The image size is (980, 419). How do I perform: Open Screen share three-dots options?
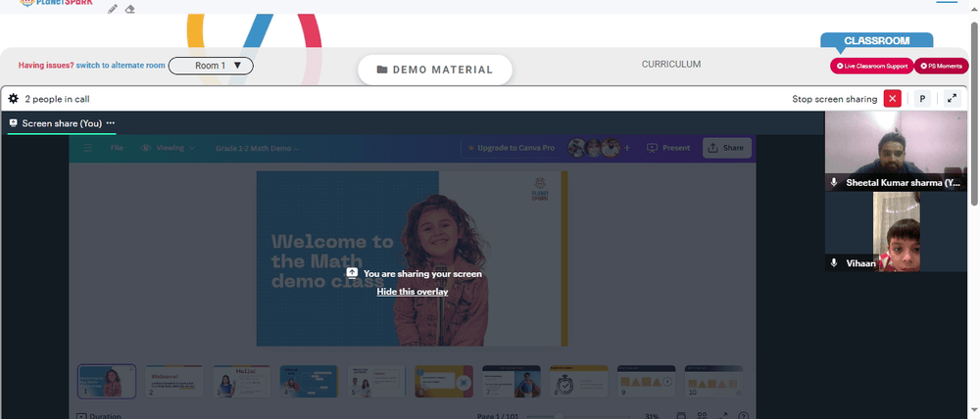point(111,123)
